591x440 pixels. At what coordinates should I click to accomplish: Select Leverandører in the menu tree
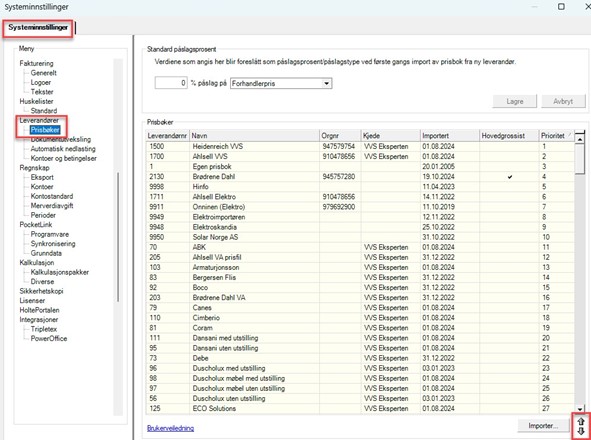click(x=39, y=120)
